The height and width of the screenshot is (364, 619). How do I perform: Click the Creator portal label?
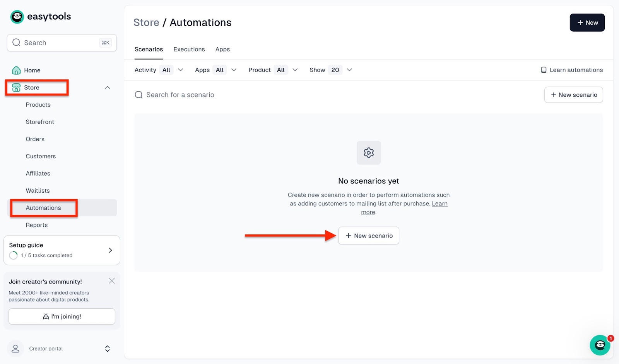coord(46,349)
